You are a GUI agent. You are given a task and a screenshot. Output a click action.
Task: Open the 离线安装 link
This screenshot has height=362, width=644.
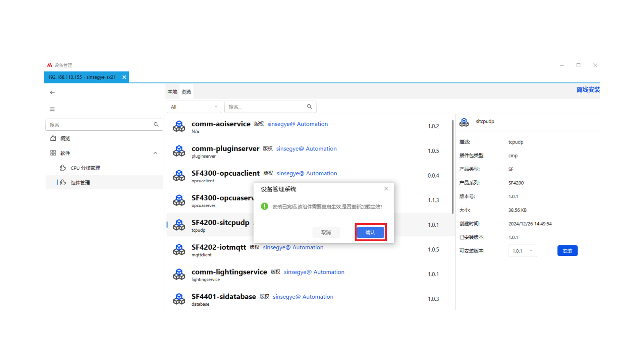tap(588, 90)
